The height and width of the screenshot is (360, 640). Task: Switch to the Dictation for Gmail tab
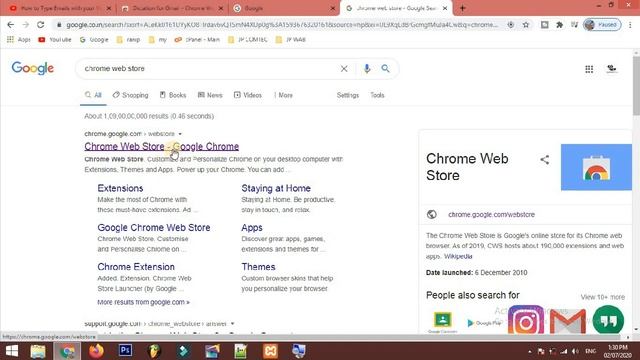(173, 8)
